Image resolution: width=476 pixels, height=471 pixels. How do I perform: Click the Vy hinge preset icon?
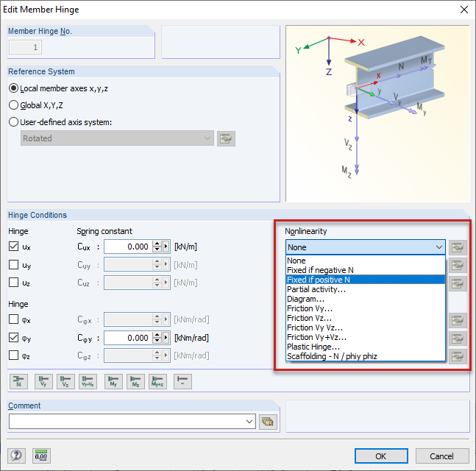coord(43,381)
